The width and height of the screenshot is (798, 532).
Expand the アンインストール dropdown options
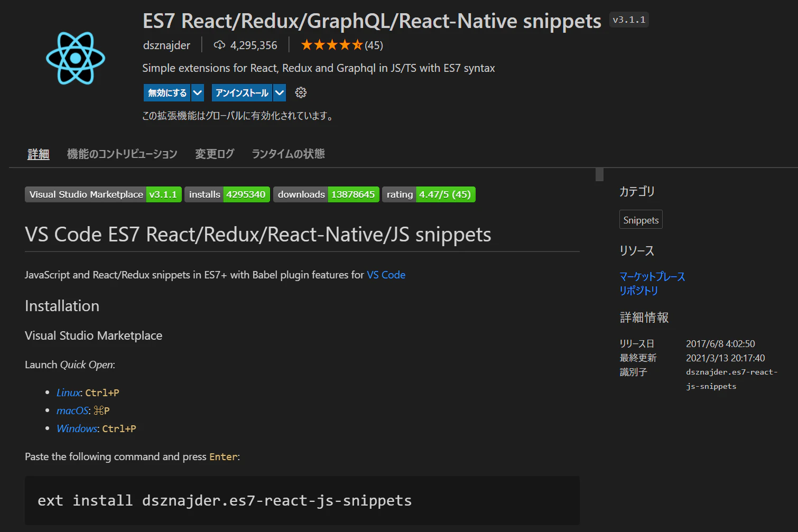pos(280,92)
